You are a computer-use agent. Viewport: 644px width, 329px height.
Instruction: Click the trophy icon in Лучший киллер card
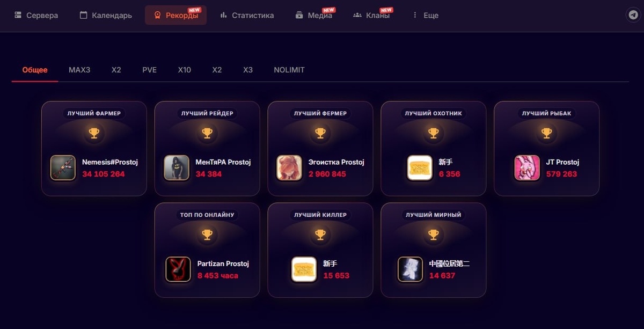[320, 235]
